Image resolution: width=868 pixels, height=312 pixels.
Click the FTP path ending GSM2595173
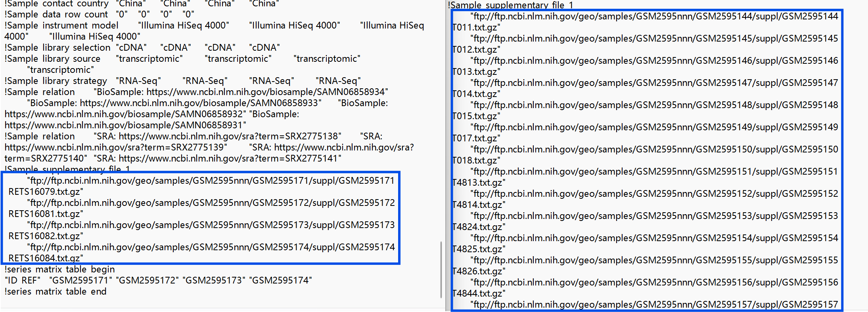(212, 225)
